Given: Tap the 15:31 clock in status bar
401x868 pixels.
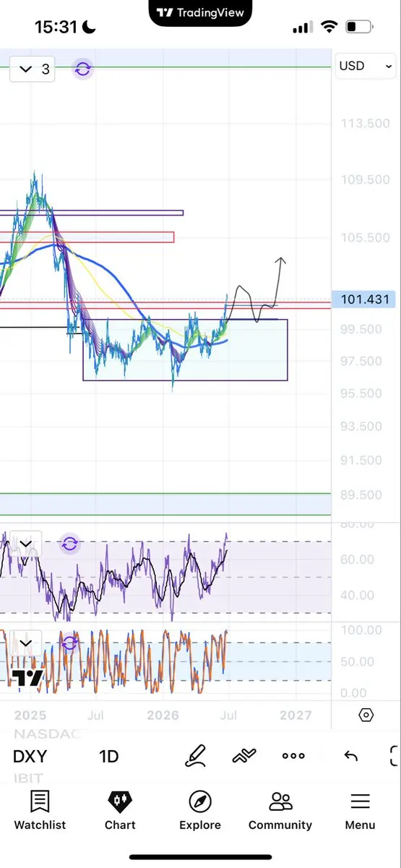Looking at the screenshot, I should [x=56, y=27].
